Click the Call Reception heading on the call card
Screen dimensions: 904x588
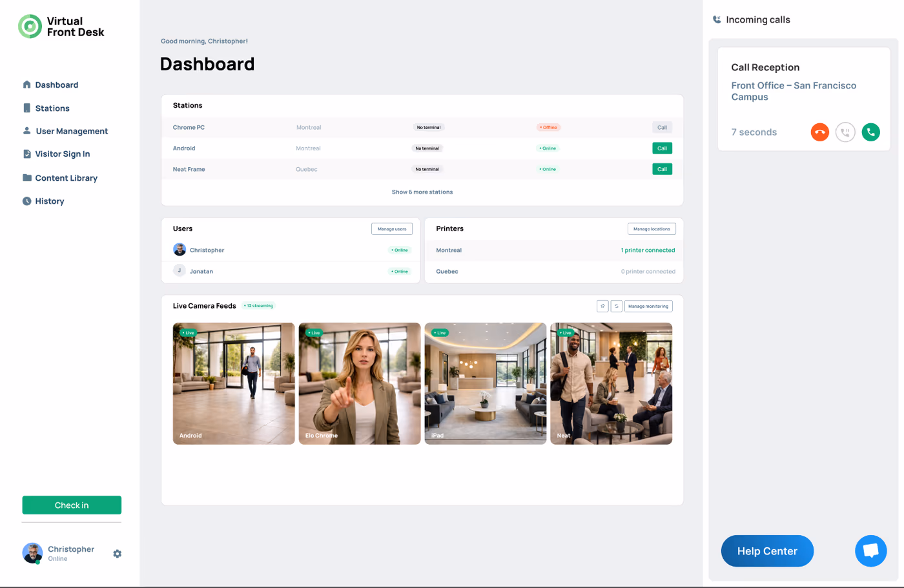pyautogui.click(x=765, y=67)
